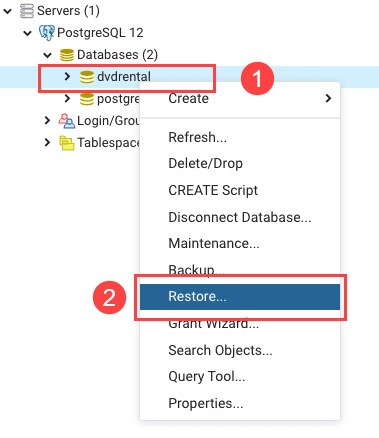Select Delete/Drop menu entry

point(240,163)
